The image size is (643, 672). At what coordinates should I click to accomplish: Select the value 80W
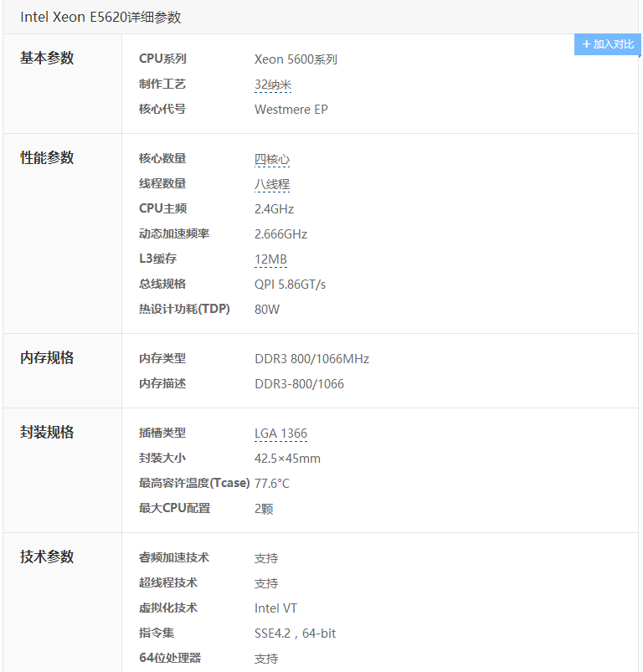(x=266, y=310)
